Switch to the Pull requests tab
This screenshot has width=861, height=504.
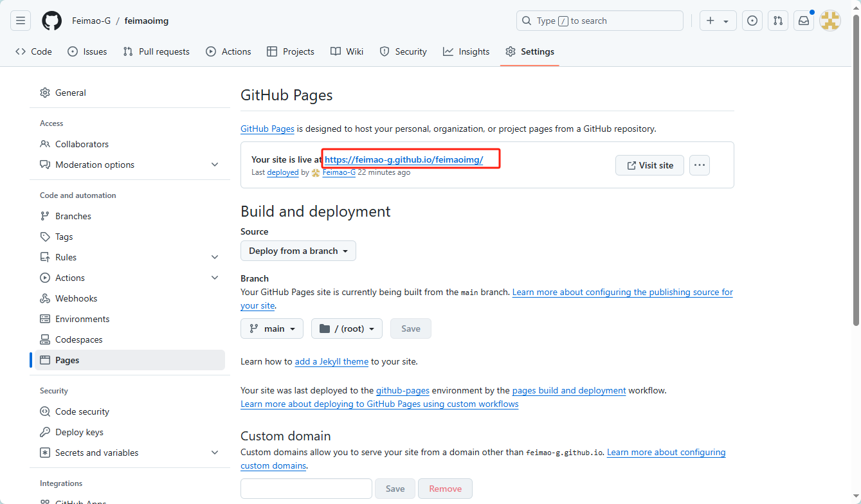pos(156,51)
